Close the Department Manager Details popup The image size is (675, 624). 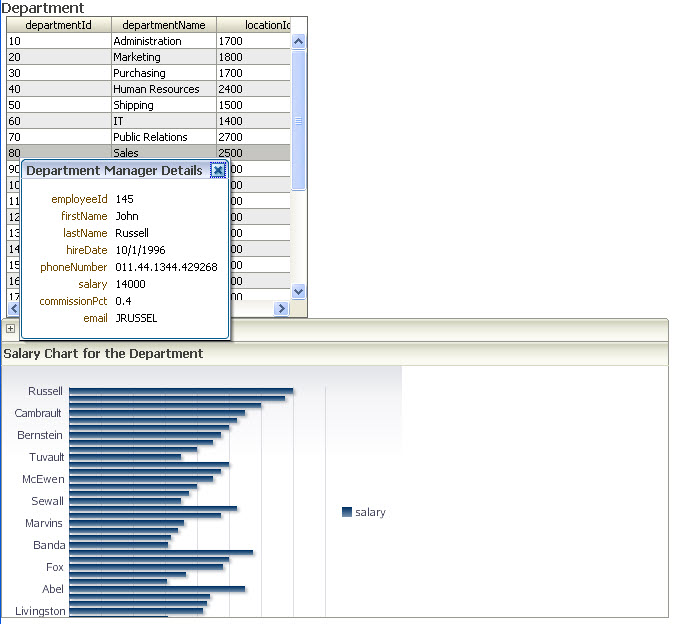(218, 171)
